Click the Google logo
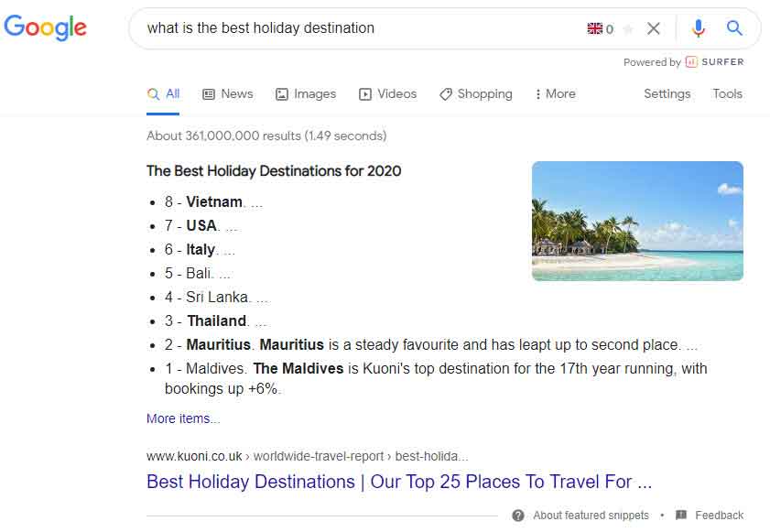Screen dimensions: 770x532 (46, 27)
